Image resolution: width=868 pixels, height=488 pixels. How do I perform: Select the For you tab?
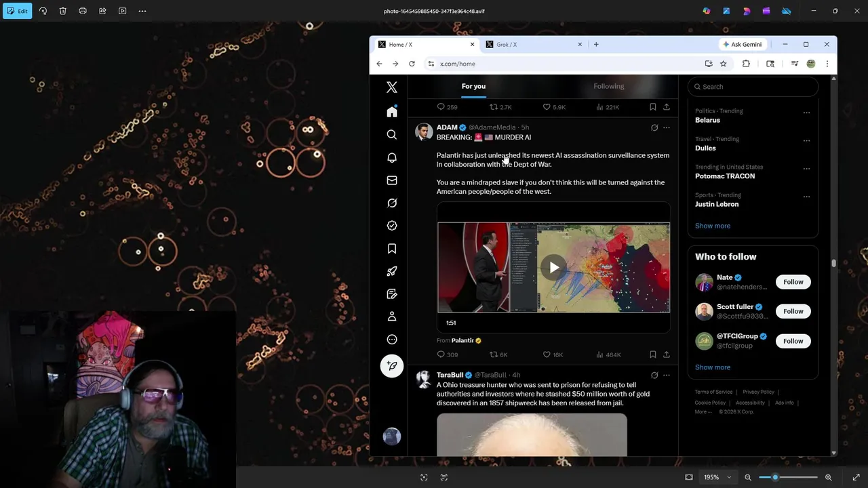(x=473, y=86)
